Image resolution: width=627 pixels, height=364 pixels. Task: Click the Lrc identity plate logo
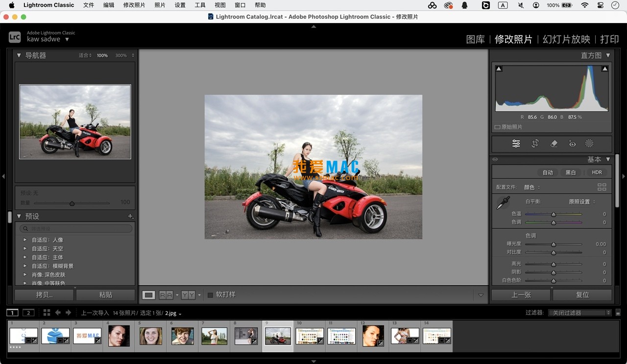[x=15, y=36]
